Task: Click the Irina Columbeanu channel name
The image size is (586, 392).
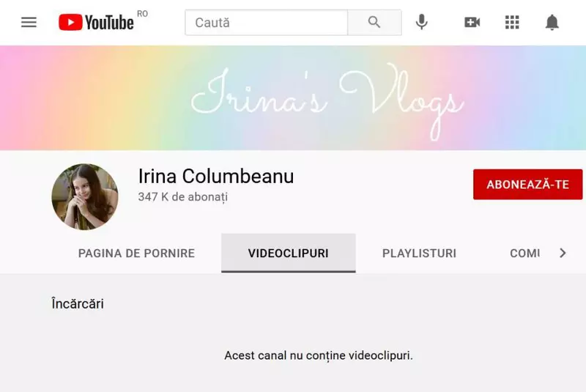Action: [216, 176]
